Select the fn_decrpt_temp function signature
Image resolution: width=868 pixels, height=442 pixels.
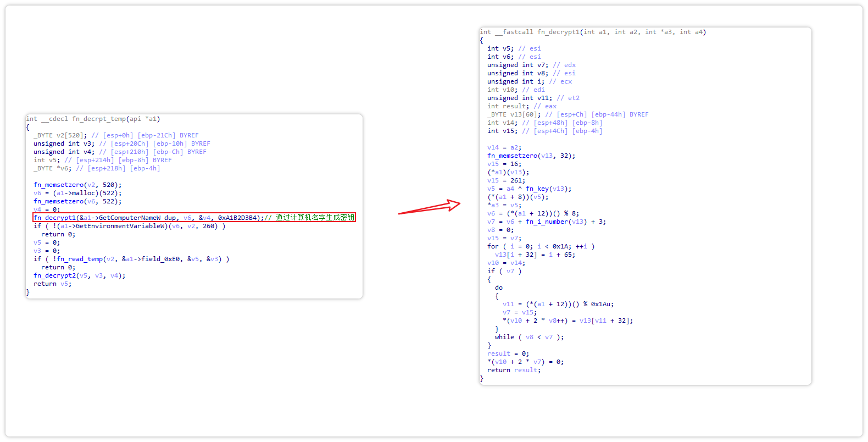point(93,119)
